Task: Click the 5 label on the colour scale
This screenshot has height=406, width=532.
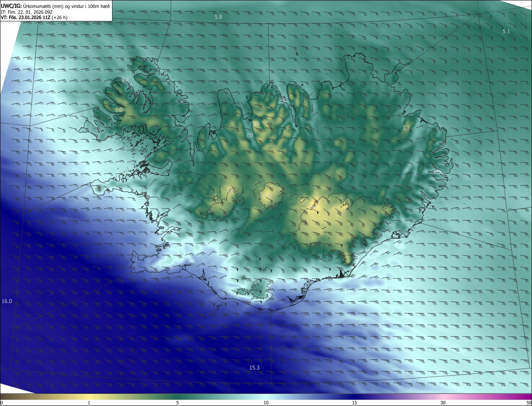Action: 177,403
